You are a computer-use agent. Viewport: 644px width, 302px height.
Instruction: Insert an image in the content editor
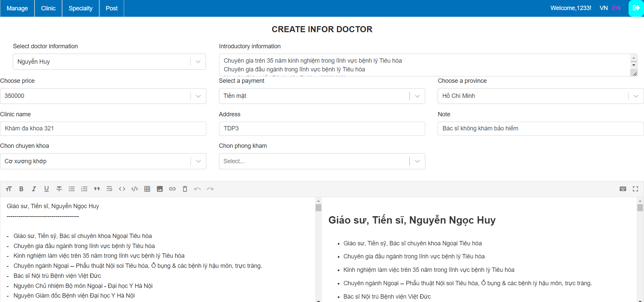click(x=160, y=189)
